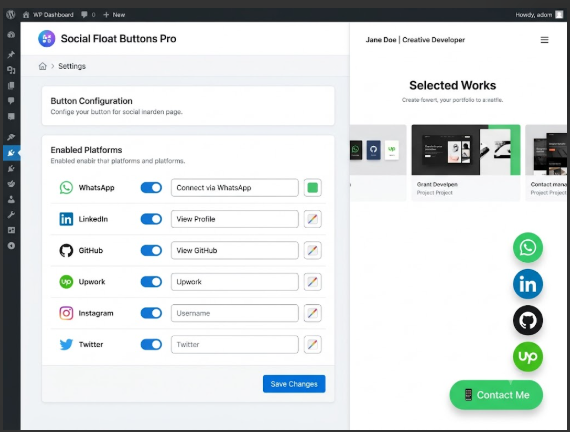Click the Upwork row icon
570x432 pixels.
(66, 282)
